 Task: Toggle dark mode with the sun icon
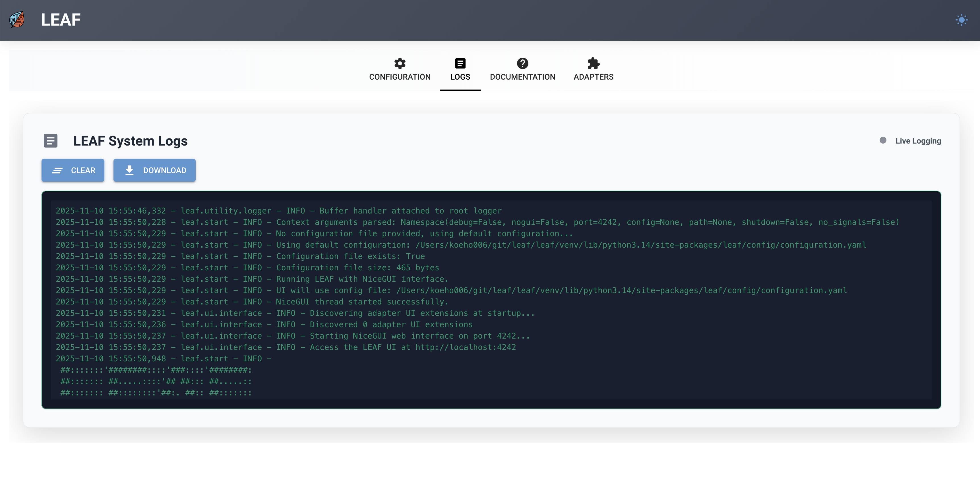[x=962, y=20]
